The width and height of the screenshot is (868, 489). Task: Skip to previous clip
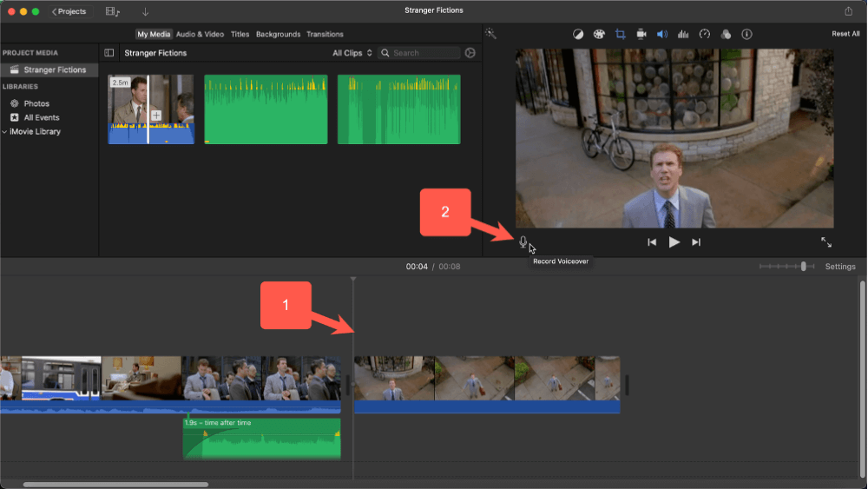[652, 242]
